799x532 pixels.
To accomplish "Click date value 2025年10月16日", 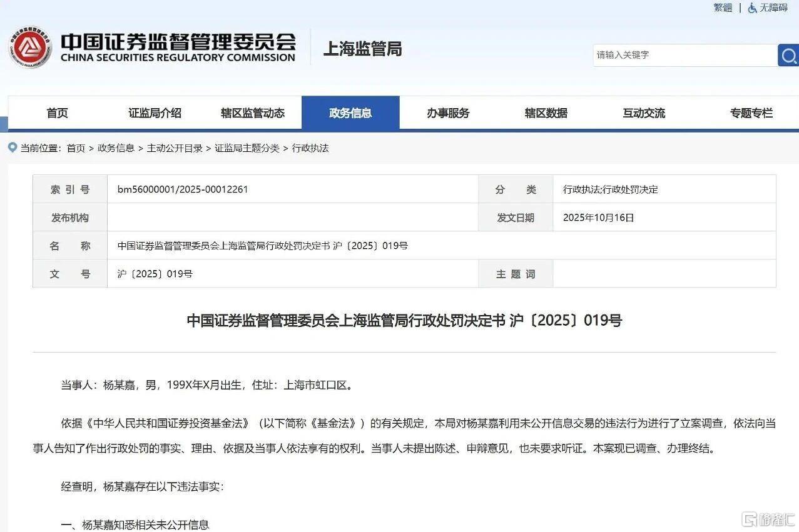I will click(x=599, y=218).
